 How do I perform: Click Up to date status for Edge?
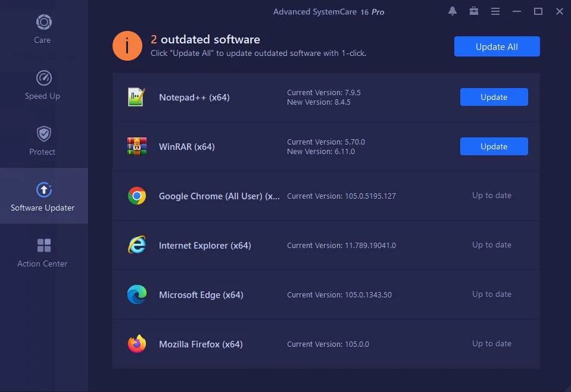pos(492,294)
